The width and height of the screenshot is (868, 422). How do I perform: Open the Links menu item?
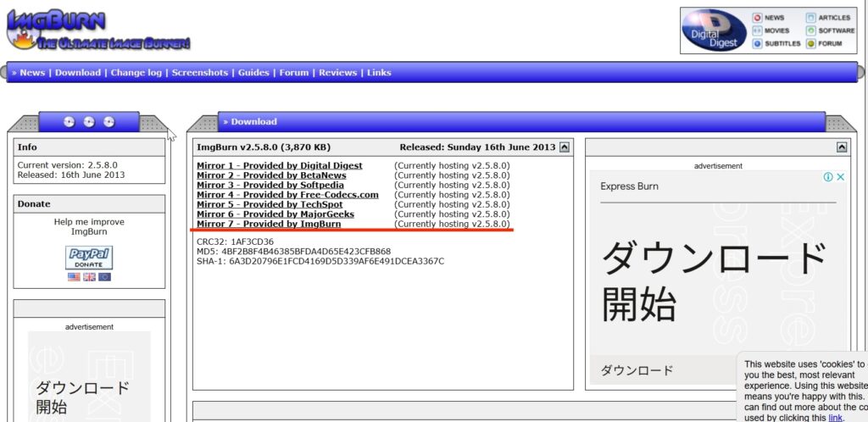(x=379, y=73)
